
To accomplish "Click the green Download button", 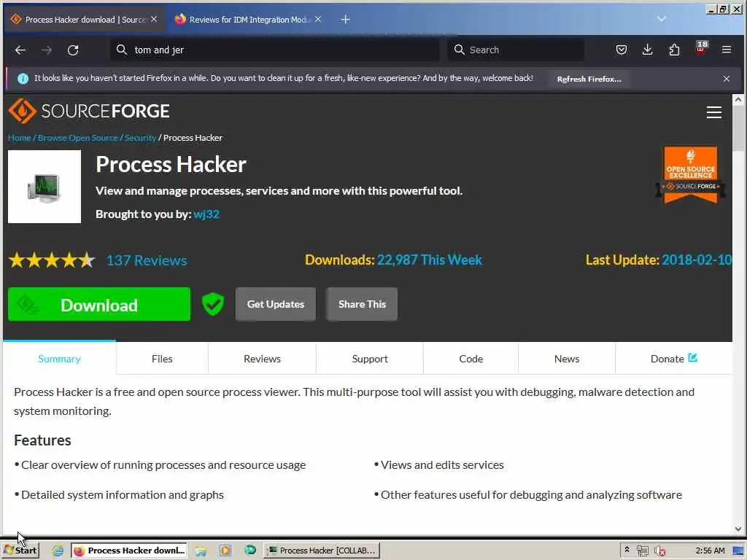I will (99, 304).
